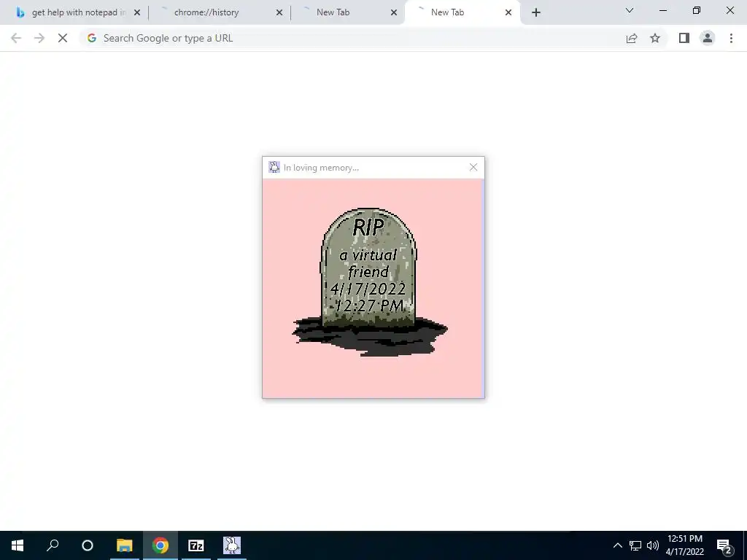The width and height of the screenshot is (747, 560).
Task: Close the 'get help with notepad' tab
Action: click(x=137, y=12)
